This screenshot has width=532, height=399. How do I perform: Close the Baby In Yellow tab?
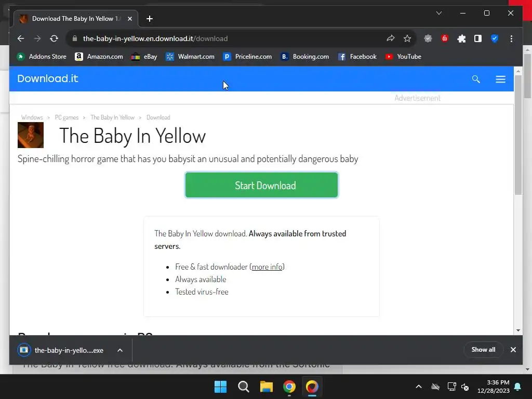[x=129, y=19]
